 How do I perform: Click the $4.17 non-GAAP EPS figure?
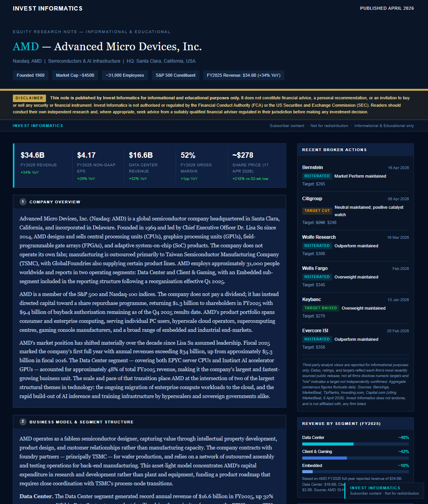(x=86, y=155)
